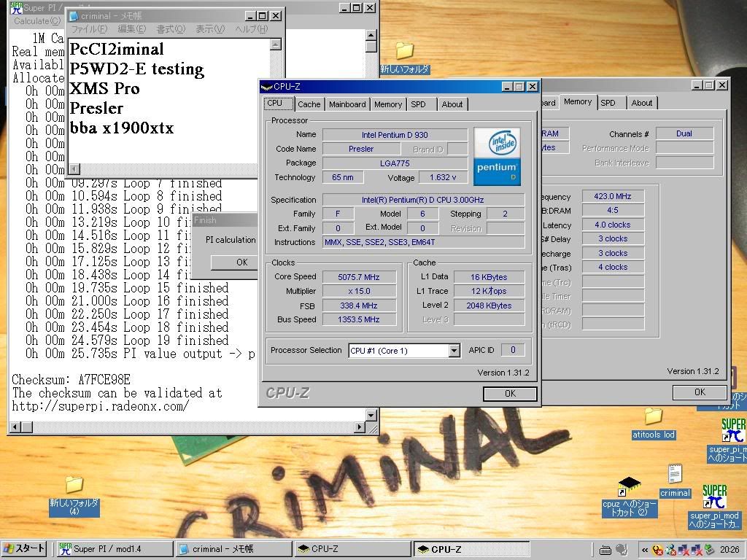This screenshot has width=747, height=560.
Task: Open the About tab in the rear CPU-Z window
Action: [642, 103]
